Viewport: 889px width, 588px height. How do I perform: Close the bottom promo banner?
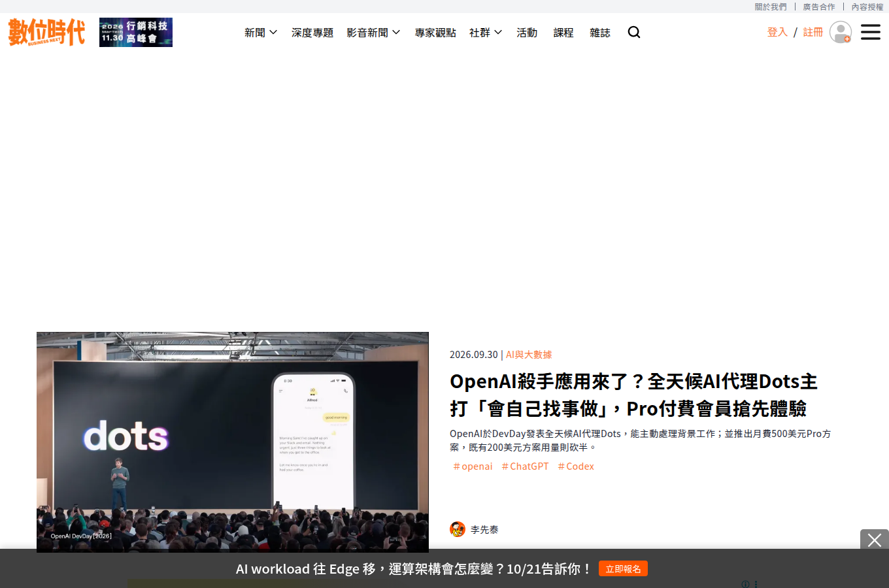875,540
